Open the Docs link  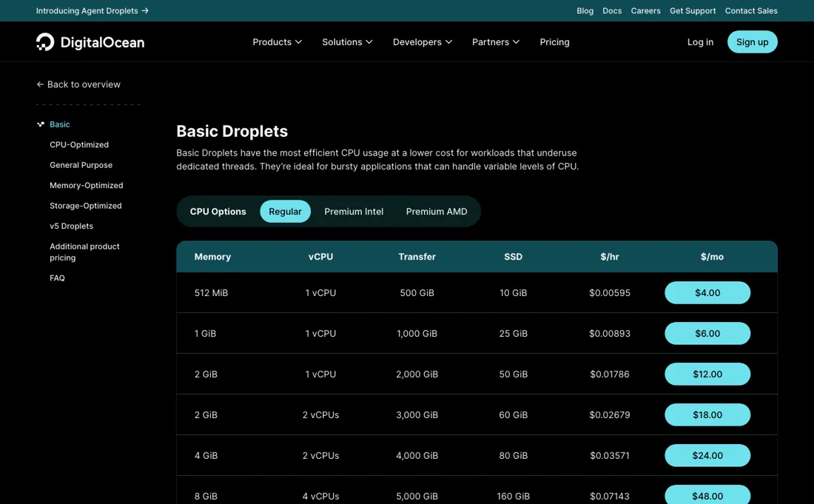pos(611,10)
